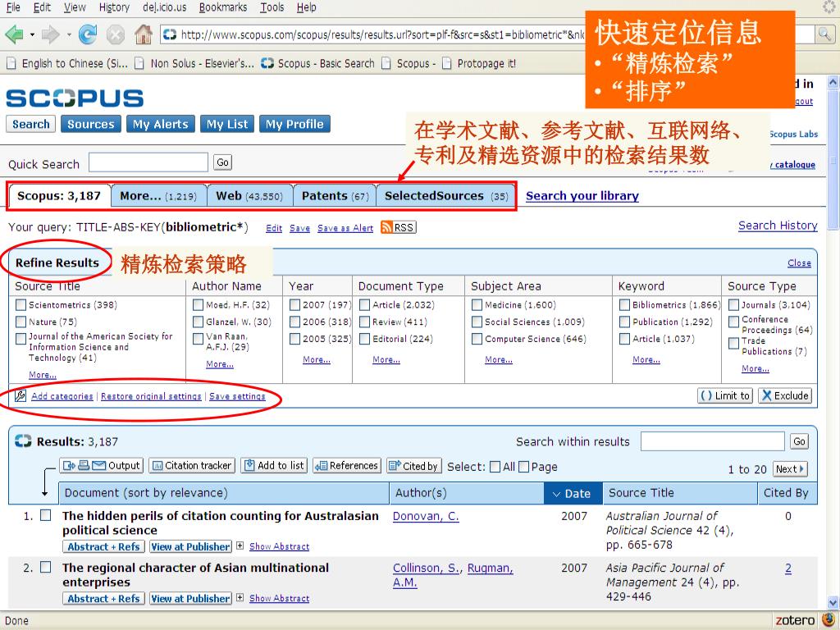
Task: Open the History menu
Action: pyautogui.click(x=114, y=7)
